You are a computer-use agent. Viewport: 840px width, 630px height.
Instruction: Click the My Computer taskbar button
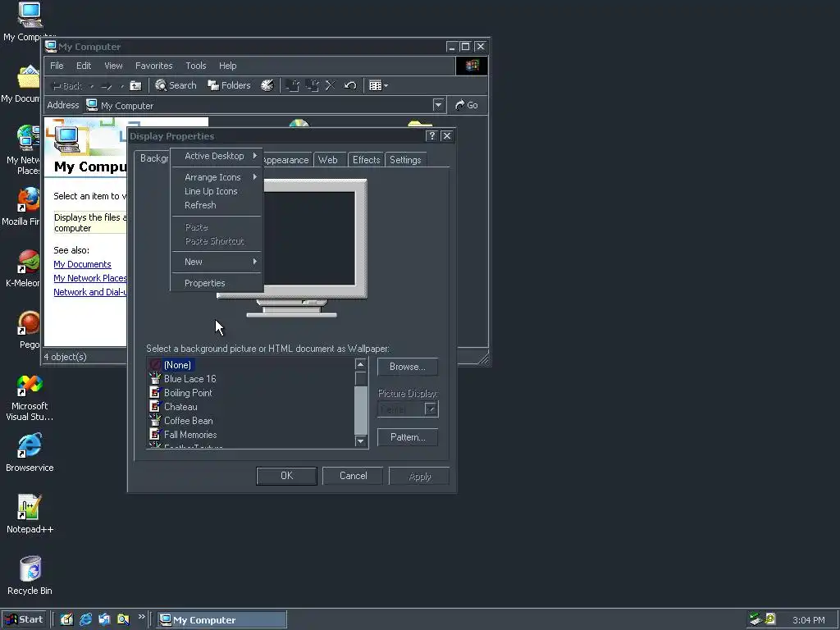coord(221,620)
